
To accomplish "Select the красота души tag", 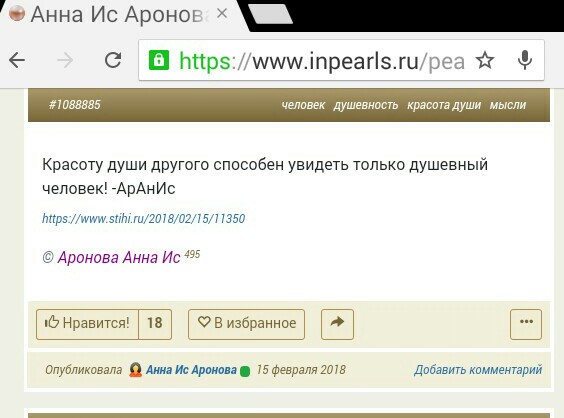I will coord(444,105).
